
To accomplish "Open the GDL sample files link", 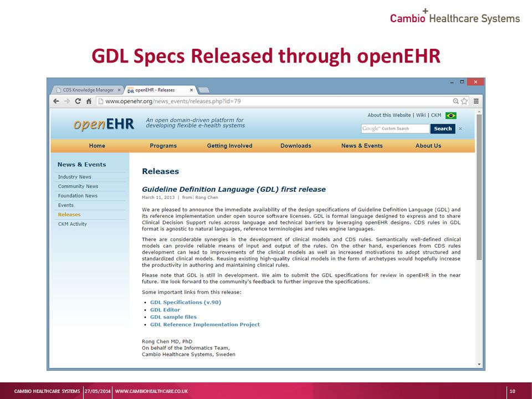I will [173, 317].
